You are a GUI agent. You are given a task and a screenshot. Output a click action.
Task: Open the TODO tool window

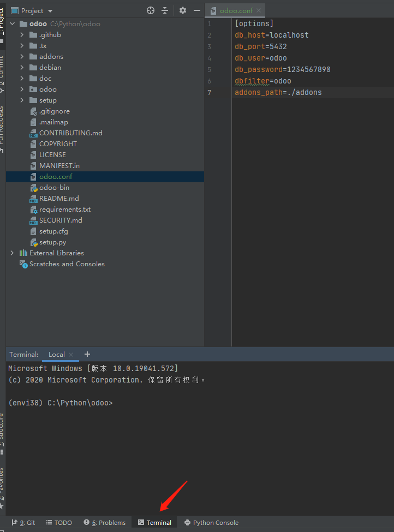[x=58, y=522]
